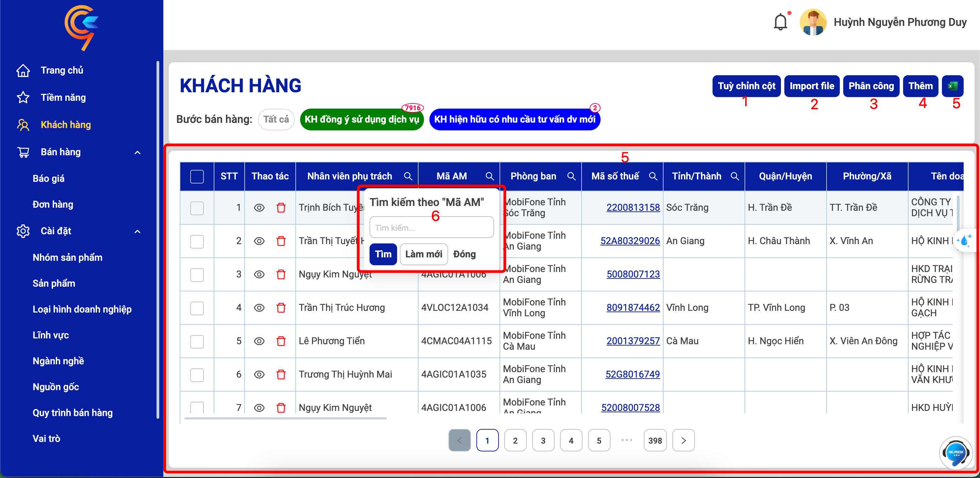Screen dimensions: 980x478
Task: Delete row 4 Trần Thị Trúc Hương
Action: (x=281, y=307)
